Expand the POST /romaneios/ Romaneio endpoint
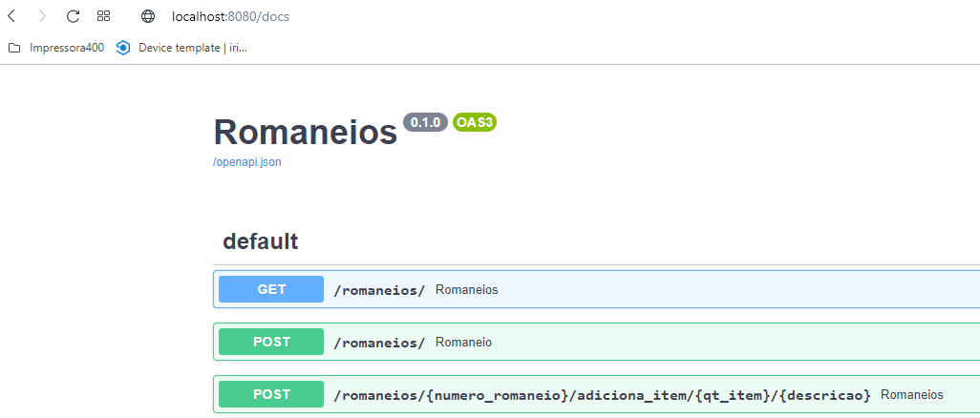 click(x=596, y=342)
